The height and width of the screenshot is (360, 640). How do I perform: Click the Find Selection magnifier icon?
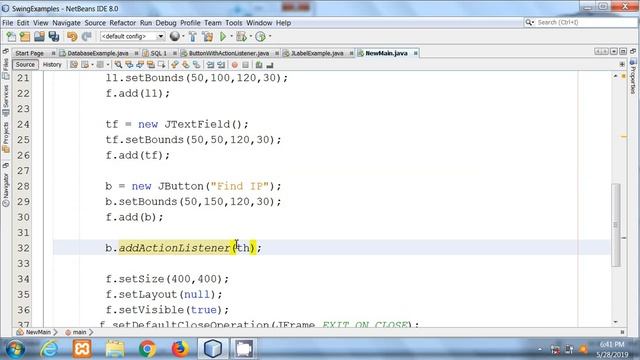pyautogui.click(x=118, y=64)
